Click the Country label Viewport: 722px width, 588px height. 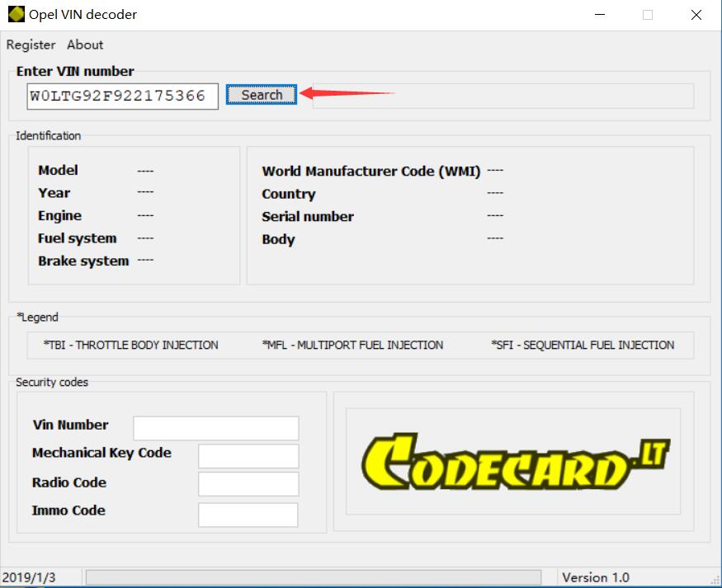pyautogui.click(x=289, y=194)
